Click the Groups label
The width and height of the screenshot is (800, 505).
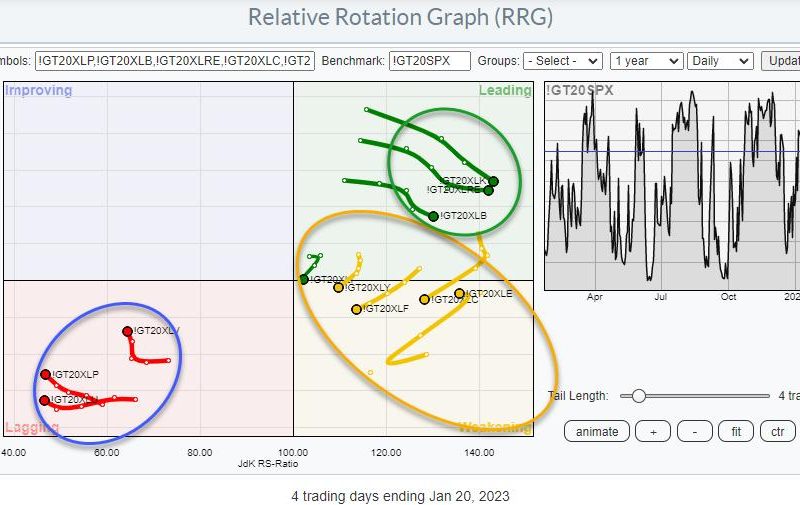point(498,61)
